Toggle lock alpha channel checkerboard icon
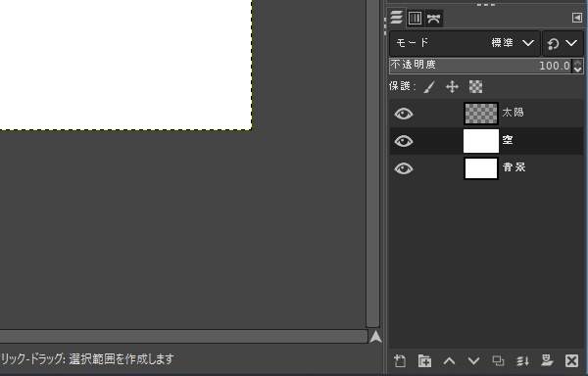This screenshot has width=588, height=376. tap(475, 87)
